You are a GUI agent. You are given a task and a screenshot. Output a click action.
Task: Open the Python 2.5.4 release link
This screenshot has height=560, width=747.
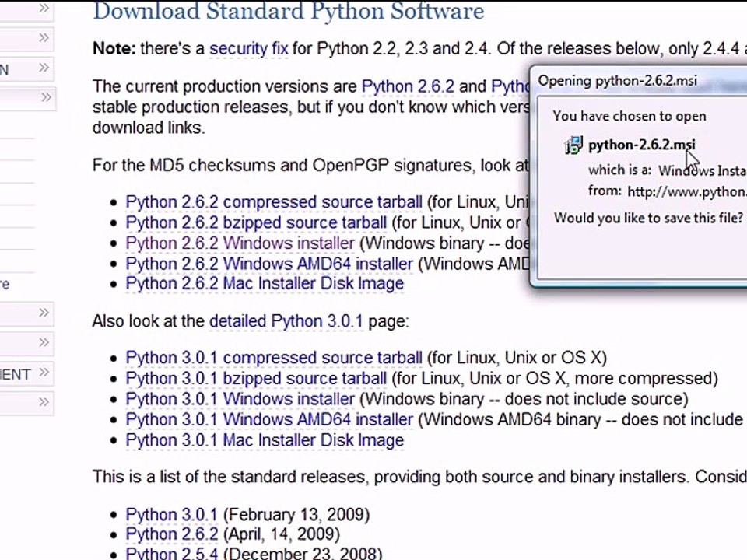click(x=171, y=554)
